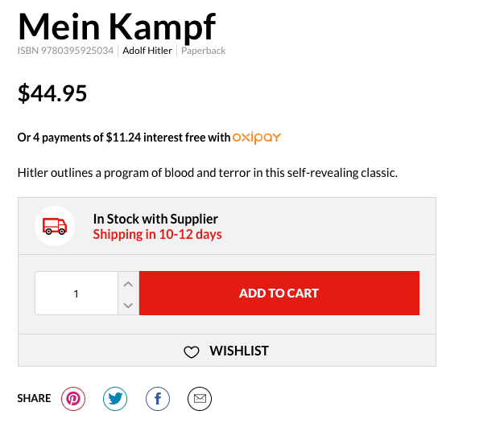
Task: Click the book description sentence
Action: 208,173
